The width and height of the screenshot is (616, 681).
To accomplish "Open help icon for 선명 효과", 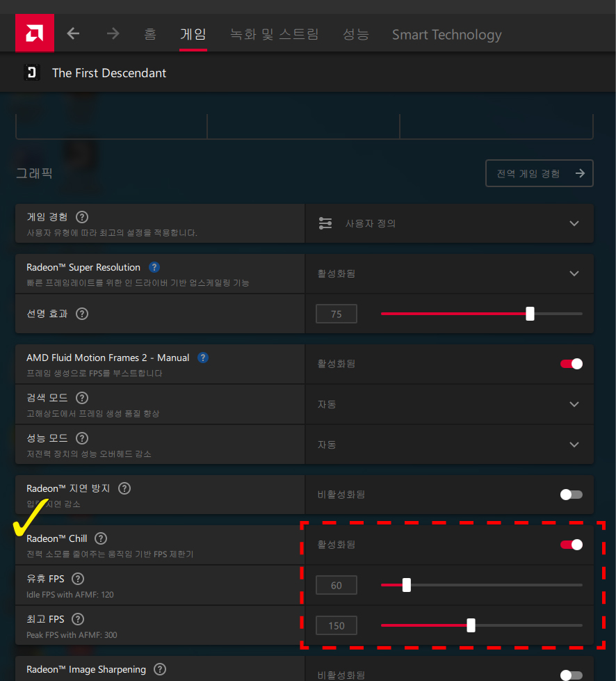I will pos(82,314).
